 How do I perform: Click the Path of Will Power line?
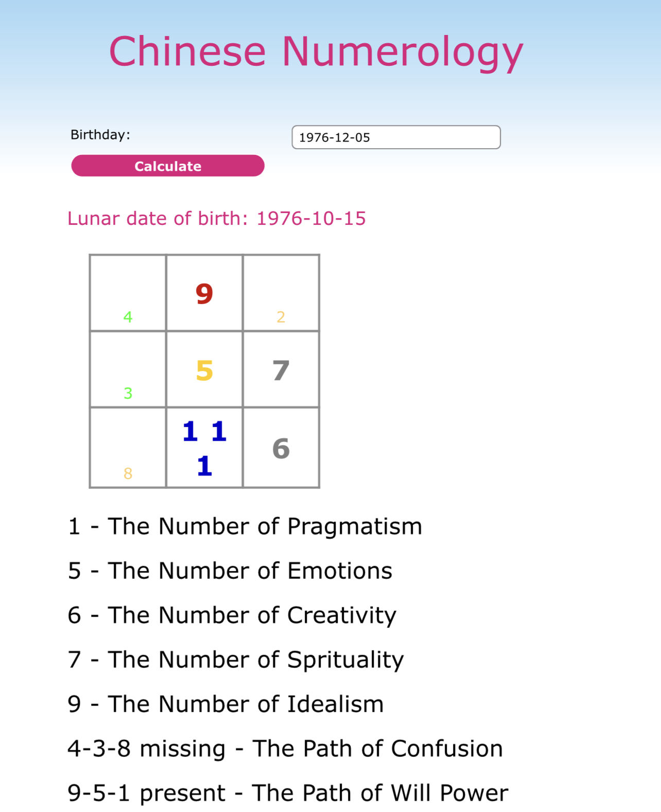click(x=287, y=793)
